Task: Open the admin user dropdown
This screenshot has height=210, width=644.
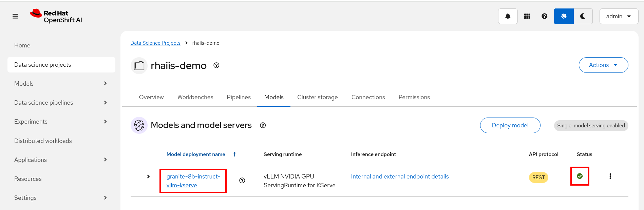Action: tap(619, 16)
